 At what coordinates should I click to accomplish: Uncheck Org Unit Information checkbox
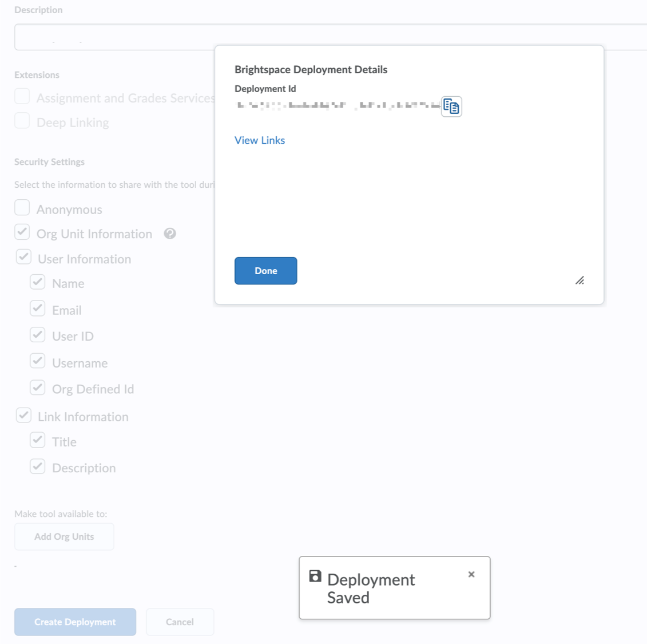click(22, 232)
